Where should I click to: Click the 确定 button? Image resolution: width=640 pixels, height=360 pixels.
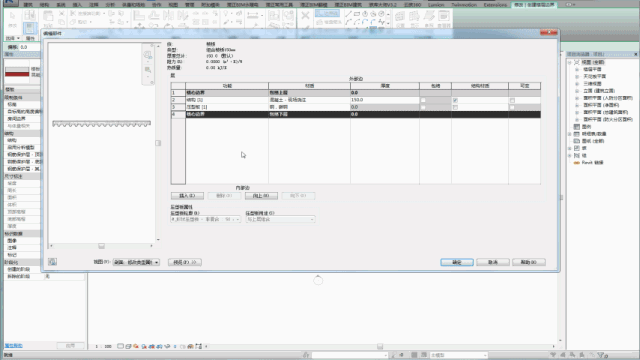tap(457, 262)
